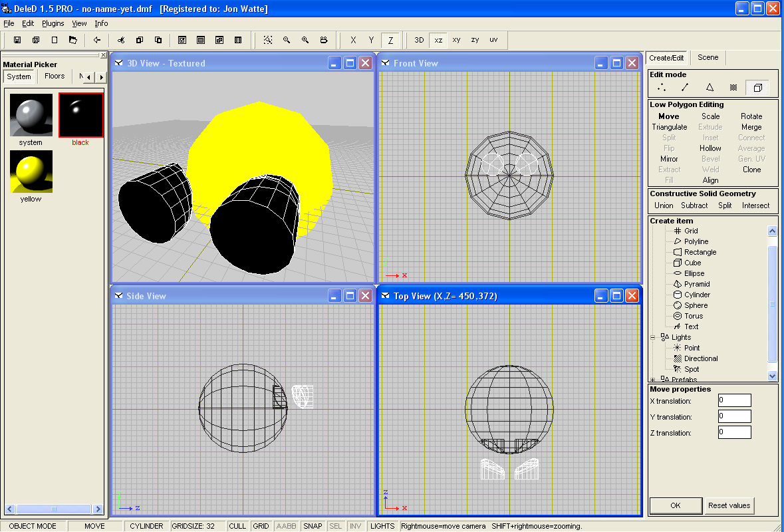
Task: Collapse the Lights tree node
Action: 653,337
